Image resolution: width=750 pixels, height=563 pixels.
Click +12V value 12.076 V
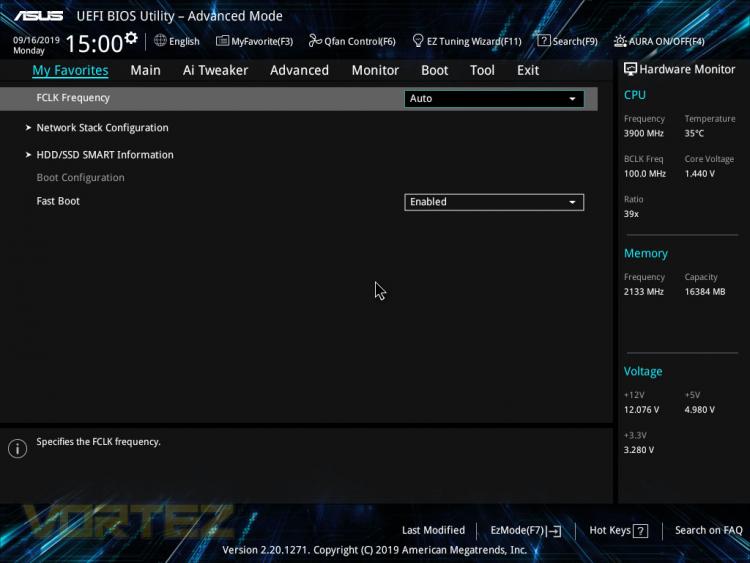[x=641, y=410]
